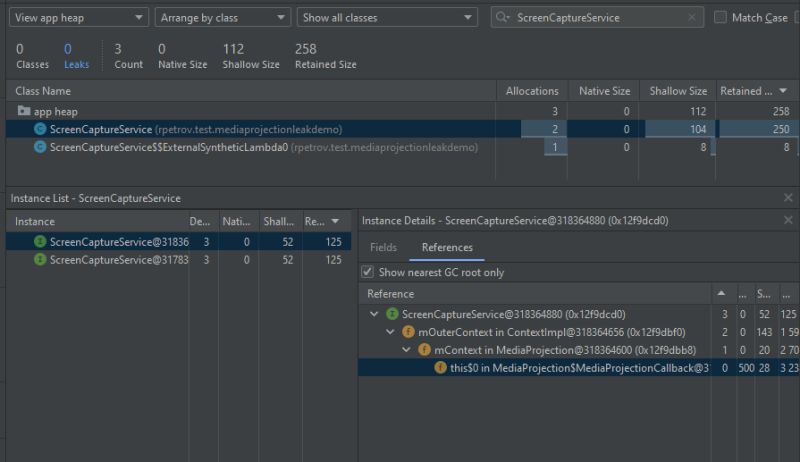Click ScreenCaptureService allocations value 2
The image size is (800, 462).
[x=555, y=129]
